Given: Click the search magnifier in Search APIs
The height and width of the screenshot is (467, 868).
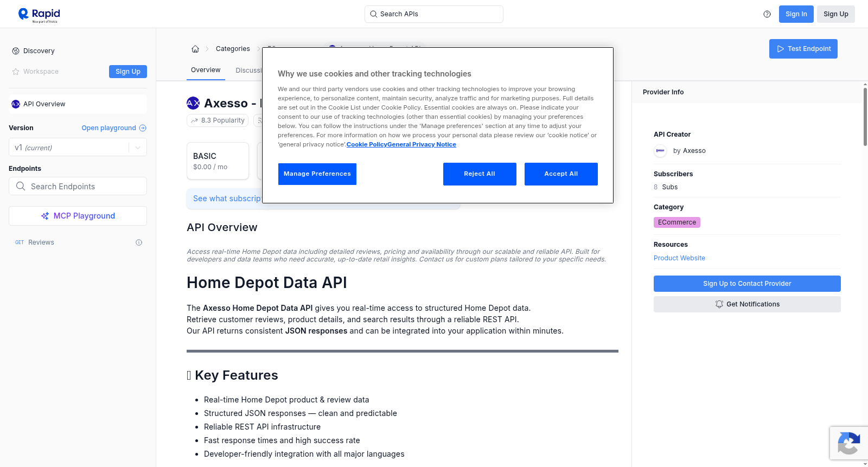Looking at the screenshot, I should point(373,14).
